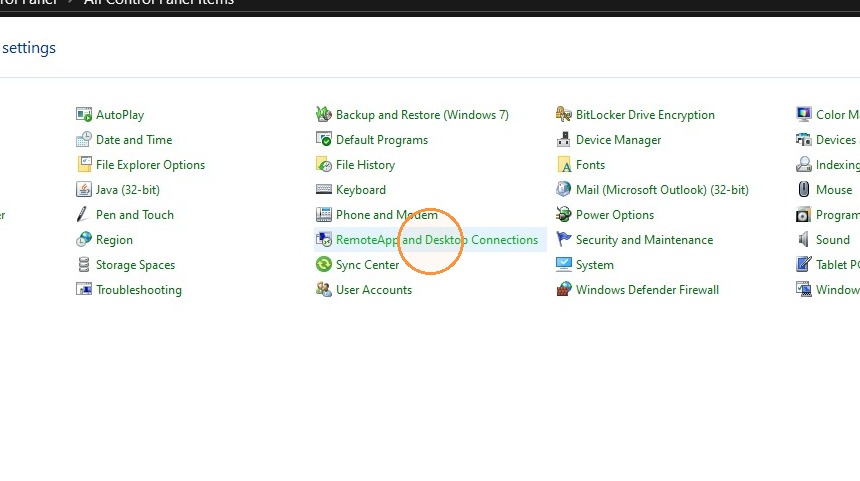Open File Explorer Options link
The image size is (860, 481).
[x=150, y=165]
